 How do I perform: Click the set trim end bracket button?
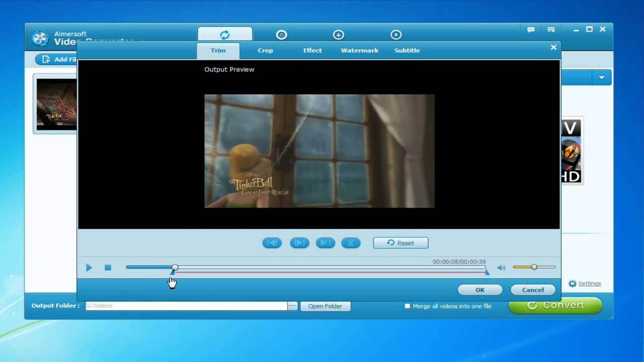[x=326, y=243]
